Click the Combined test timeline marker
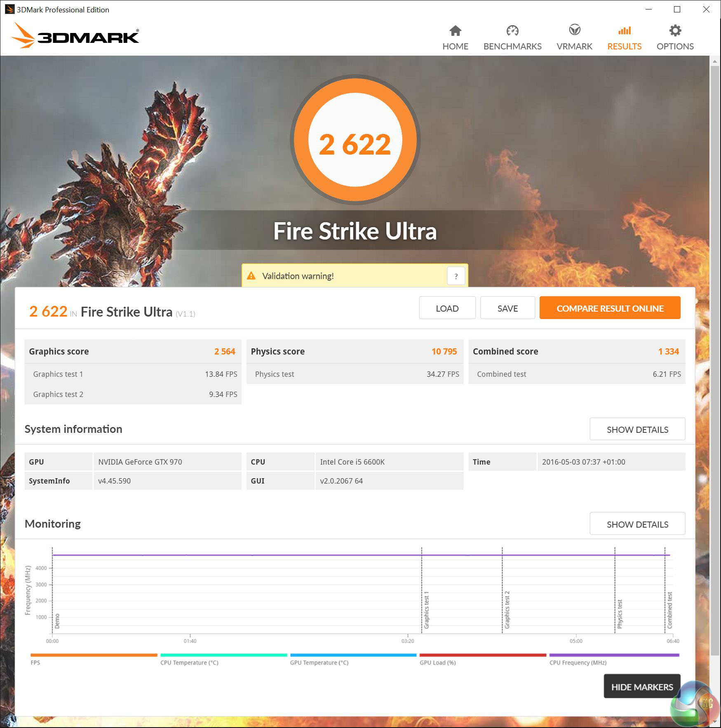This screenshot has height=728, width=721. click(670, 611)
